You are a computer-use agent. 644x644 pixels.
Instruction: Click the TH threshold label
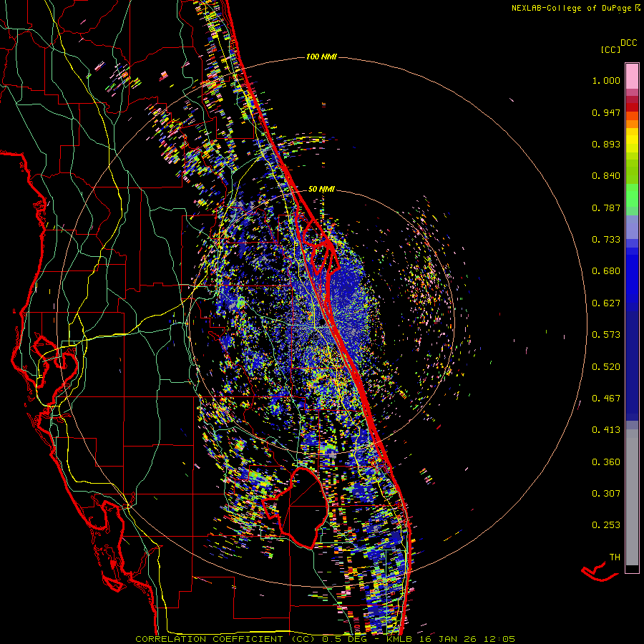click(x=615, y=557)
